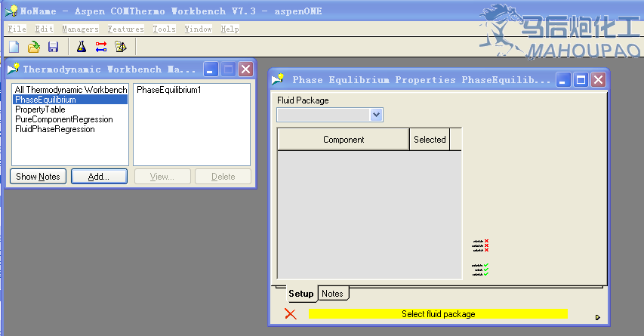Click the Save floppy disk icon
The image size is (644, 336).
pos(53,47)
